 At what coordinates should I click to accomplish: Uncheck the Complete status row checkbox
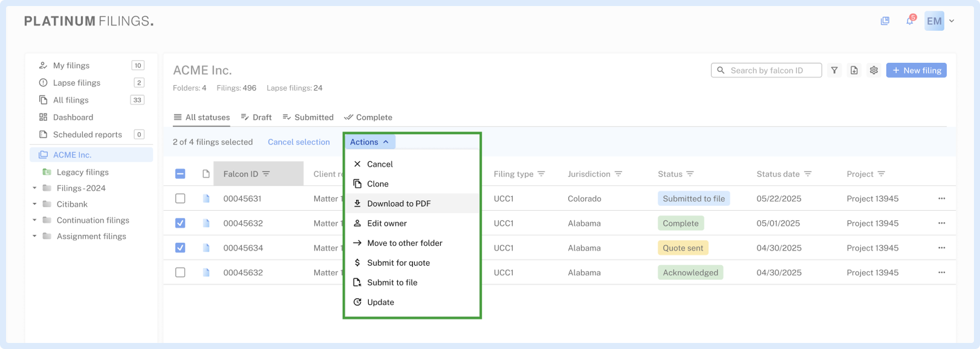pyautogui.click(x=180, y=223)
